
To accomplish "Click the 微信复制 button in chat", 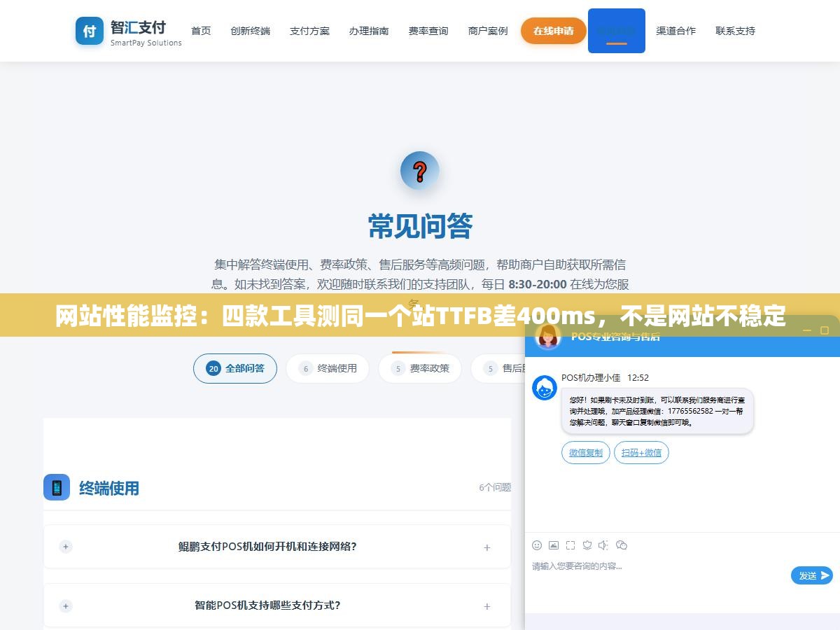I will (x=586, y=453).
